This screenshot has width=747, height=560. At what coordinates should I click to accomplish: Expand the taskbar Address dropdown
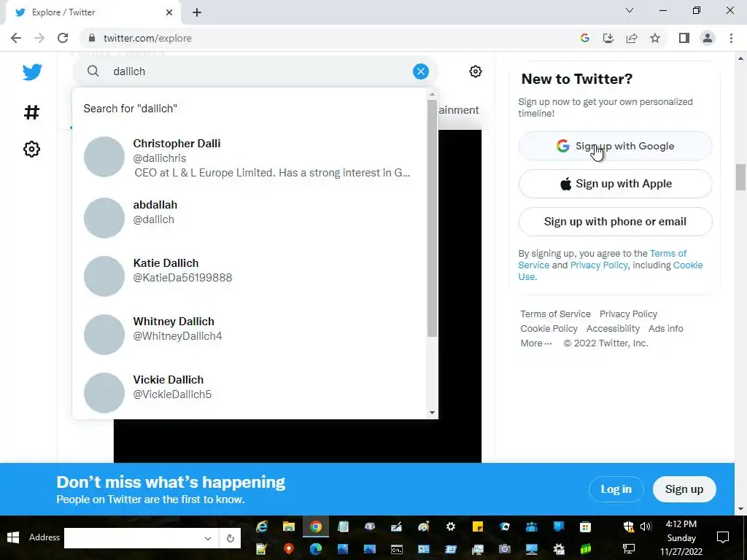click(x=208, y=538)
